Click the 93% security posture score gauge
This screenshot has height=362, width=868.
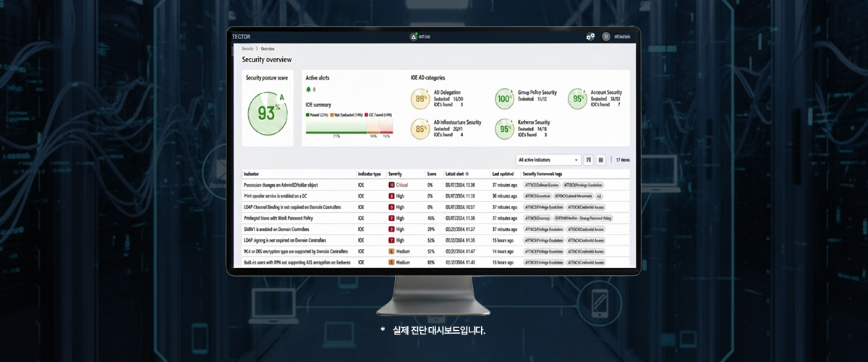point(268,112)
